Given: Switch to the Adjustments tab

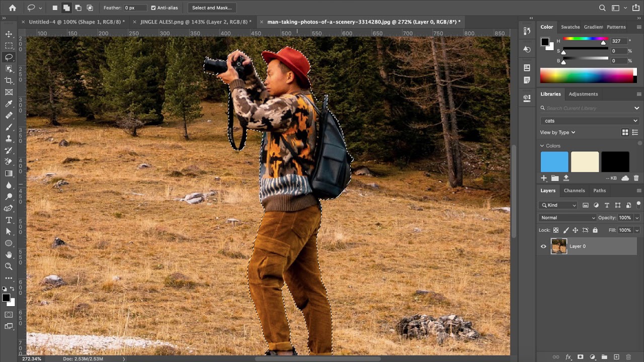Looking at the screenshot, I should pos(583,94).
